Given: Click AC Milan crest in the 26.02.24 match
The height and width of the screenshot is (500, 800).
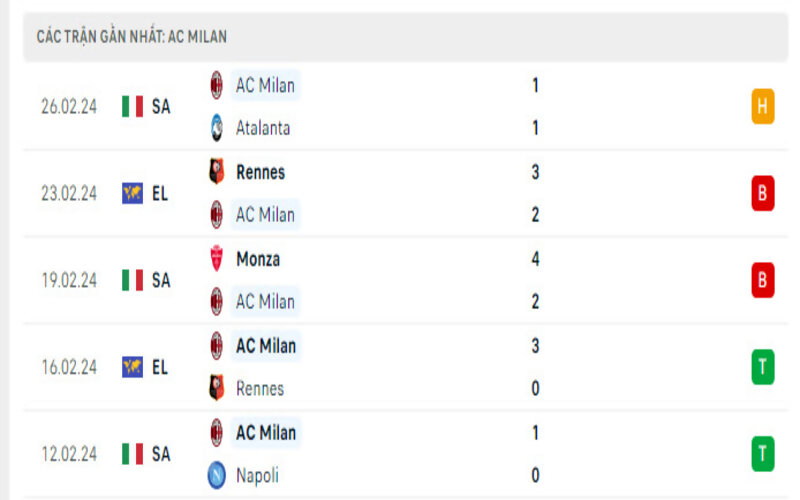Looking at the screenshot, I should pyautogui.click(x=216, y=86).
